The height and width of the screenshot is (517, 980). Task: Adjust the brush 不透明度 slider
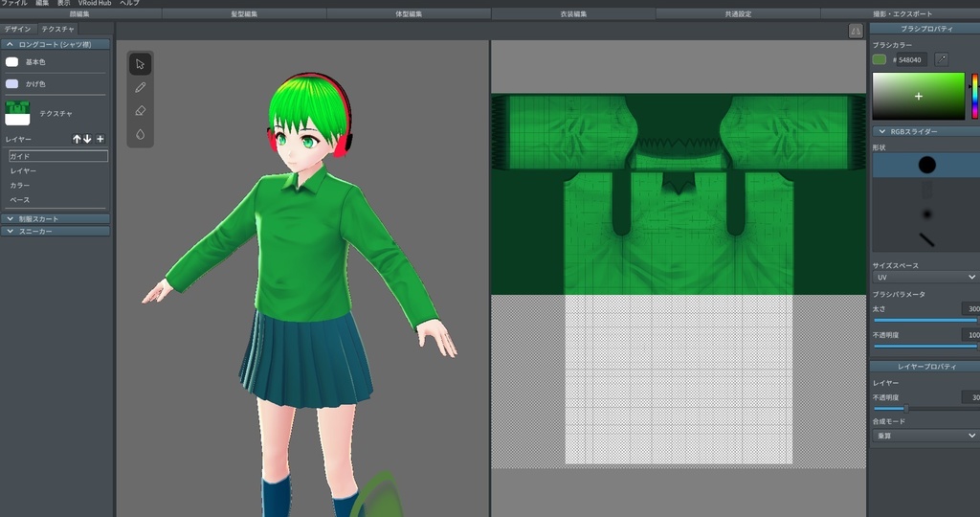(925, 346)
